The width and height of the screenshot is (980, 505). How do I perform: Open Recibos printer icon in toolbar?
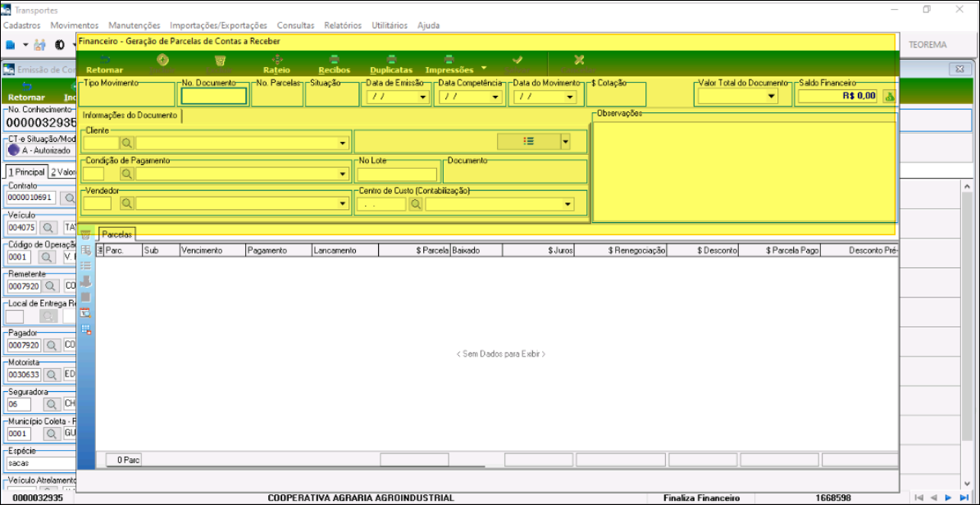334,64
